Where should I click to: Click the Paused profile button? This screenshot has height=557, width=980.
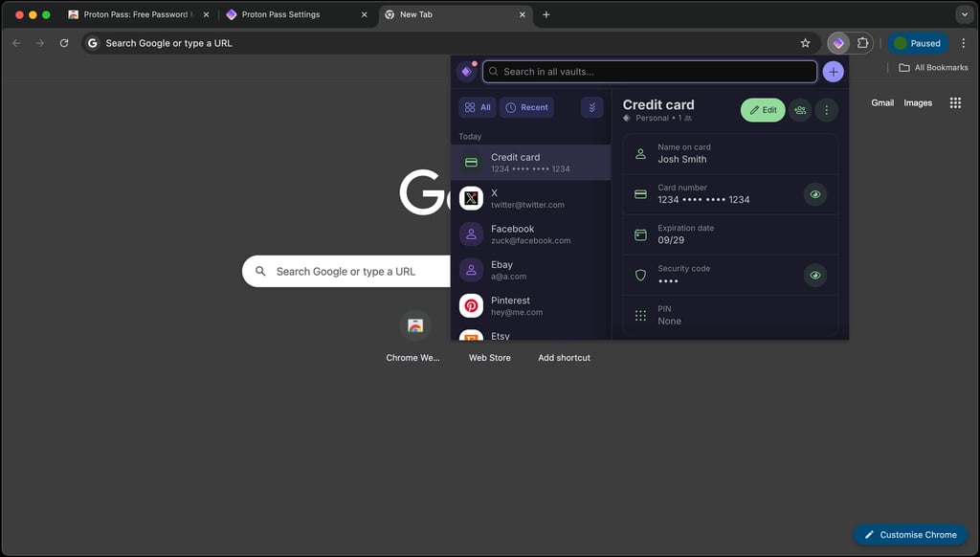918,43
